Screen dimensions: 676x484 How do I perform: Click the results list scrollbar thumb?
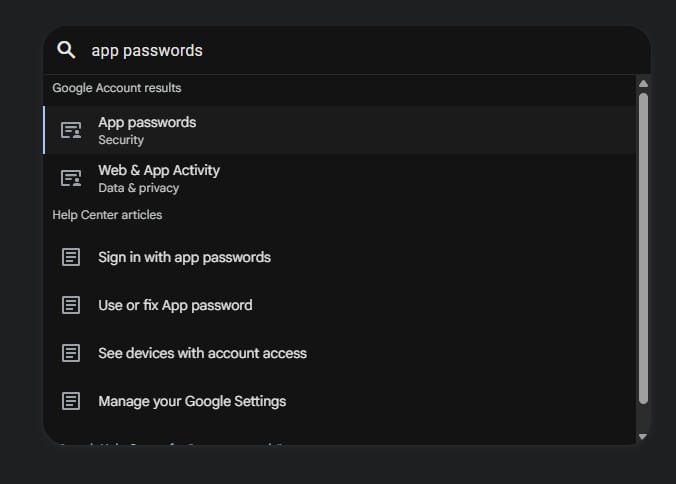[x=643, y=249]
